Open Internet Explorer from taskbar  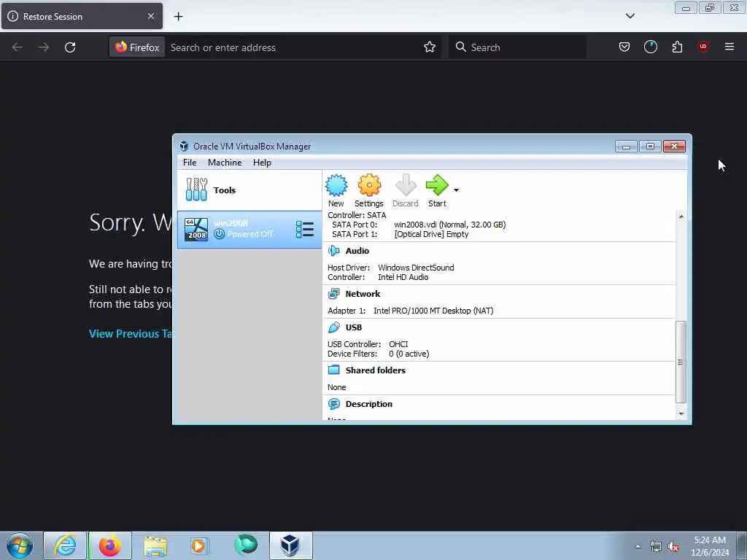[65, 545]
